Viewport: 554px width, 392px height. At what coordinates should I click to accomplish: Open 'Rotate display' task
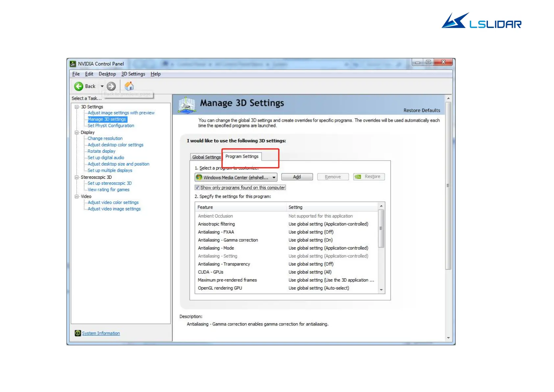click(101, 151)
